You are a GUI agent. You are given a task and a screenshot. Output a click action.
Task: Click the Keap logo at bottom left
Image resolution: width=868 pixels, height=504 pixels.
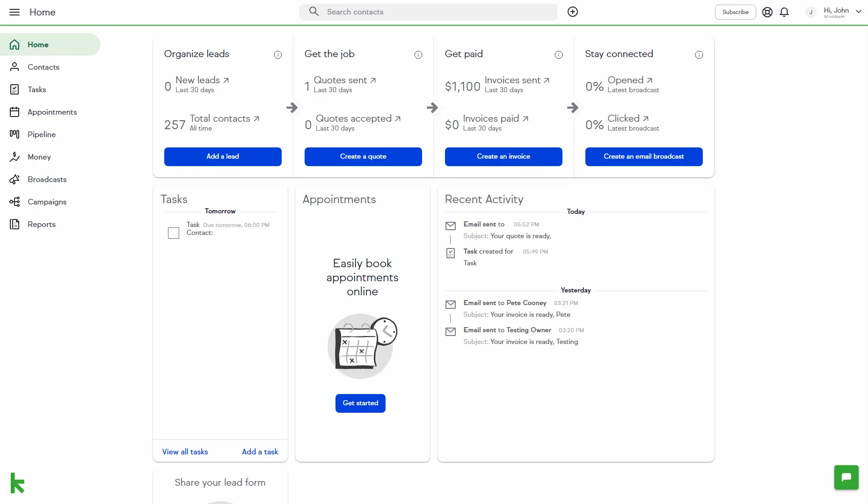[17, 483]
